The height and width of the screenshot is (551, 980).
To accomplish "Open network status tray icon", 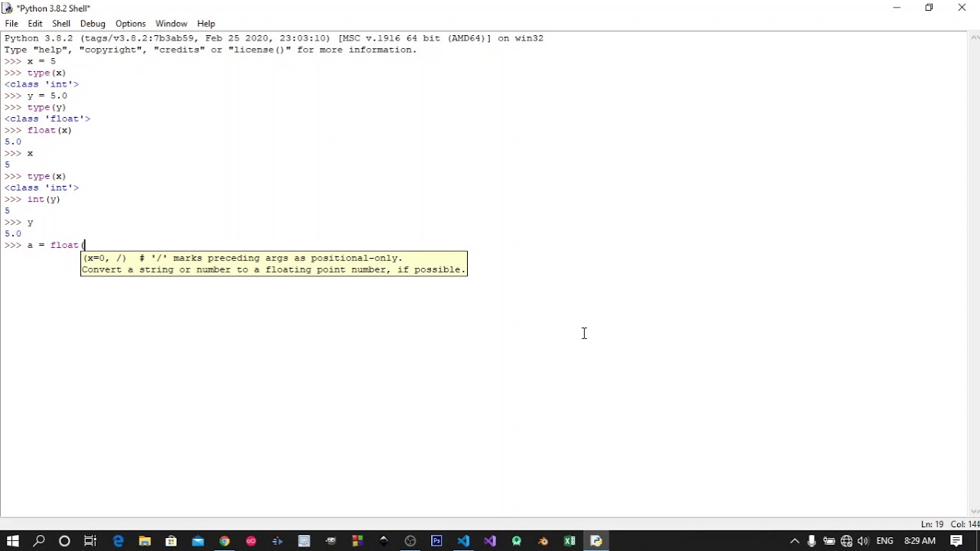I will (x=846, y=541).
